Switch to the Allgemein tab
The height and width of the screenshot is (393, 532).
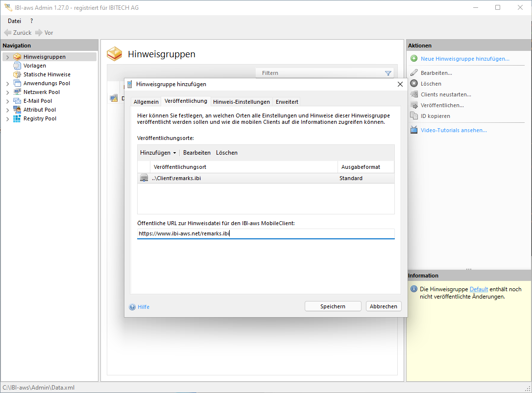tap(146, 102)
